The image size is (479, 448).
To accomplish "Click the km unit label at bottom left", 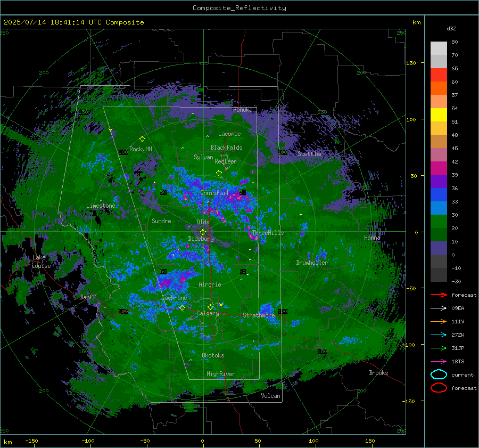I will tap(7, 442).
